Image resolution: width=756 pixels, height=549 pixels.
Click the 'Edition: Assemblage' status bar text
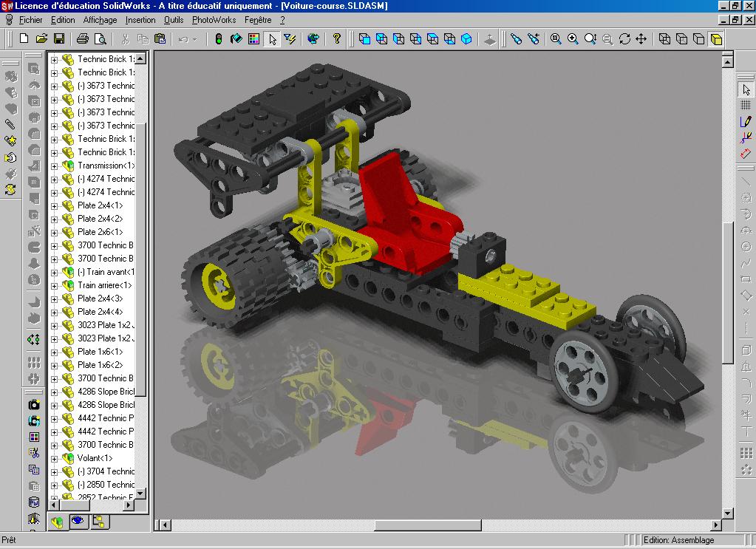pyautogui.click(x=679, y=540)
